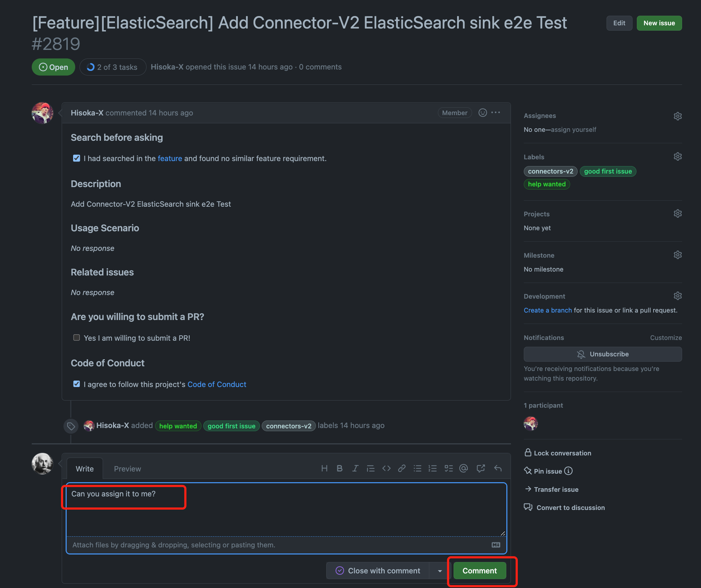The image size is (701, 588).
Task: Click the Unsubscribe notifications bar
Action: (x=602, y=354)
